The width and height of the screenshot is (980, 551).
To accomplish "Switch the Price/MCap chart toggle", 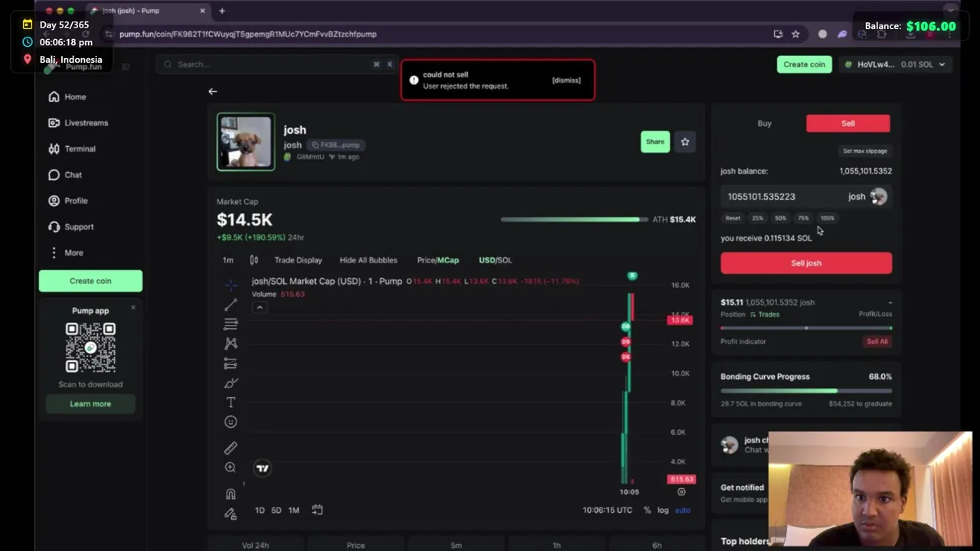I will coord(438,260).
